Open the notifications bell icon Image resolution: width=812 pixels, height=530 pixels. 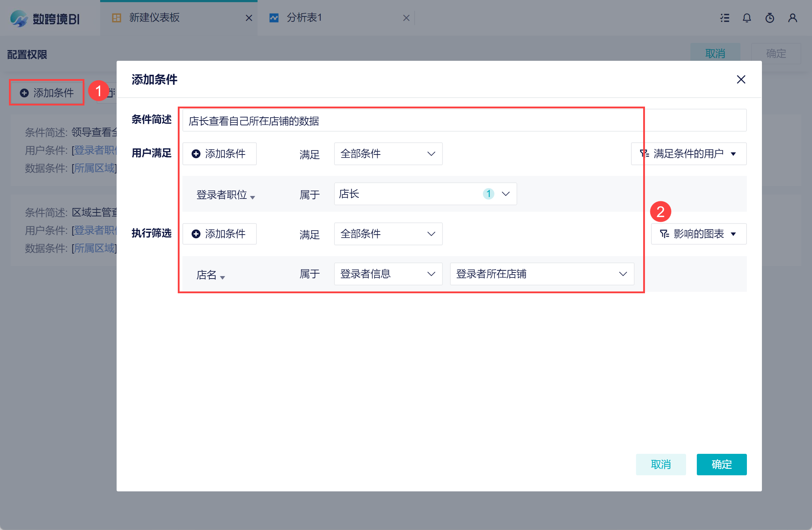tap(747, 18)
